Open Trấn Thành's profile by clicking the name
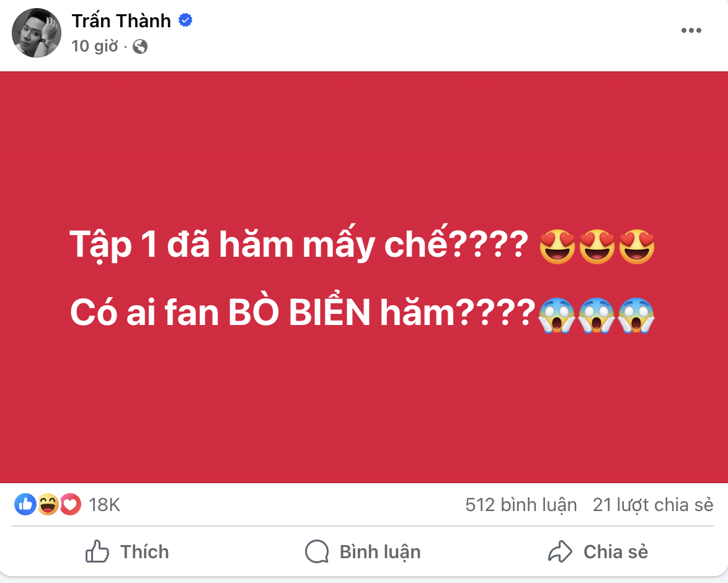728x583 pixels. click(x=122, y=20)
